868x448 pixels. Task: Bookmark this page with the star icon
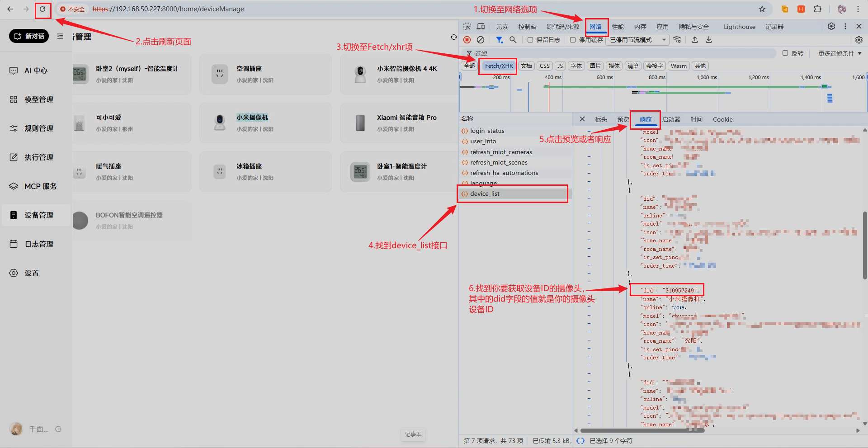pyautogui.click(x=762, y=9)
